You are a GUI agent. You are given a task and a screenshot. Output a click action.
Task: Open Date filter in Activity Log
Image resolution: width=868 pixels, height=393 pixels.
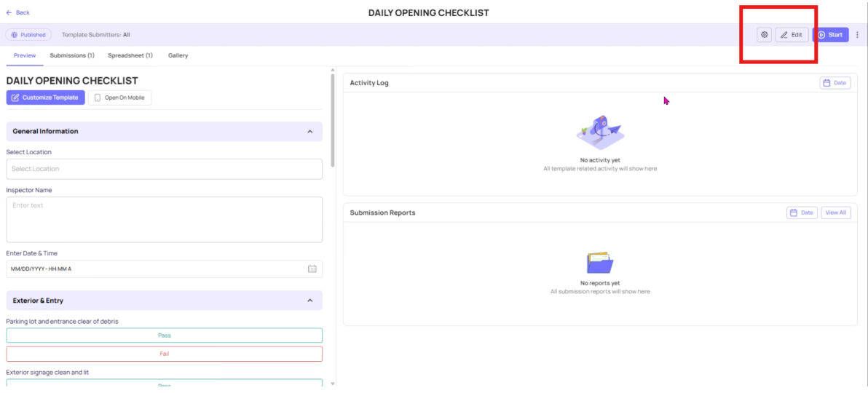[x=835, y=83]
